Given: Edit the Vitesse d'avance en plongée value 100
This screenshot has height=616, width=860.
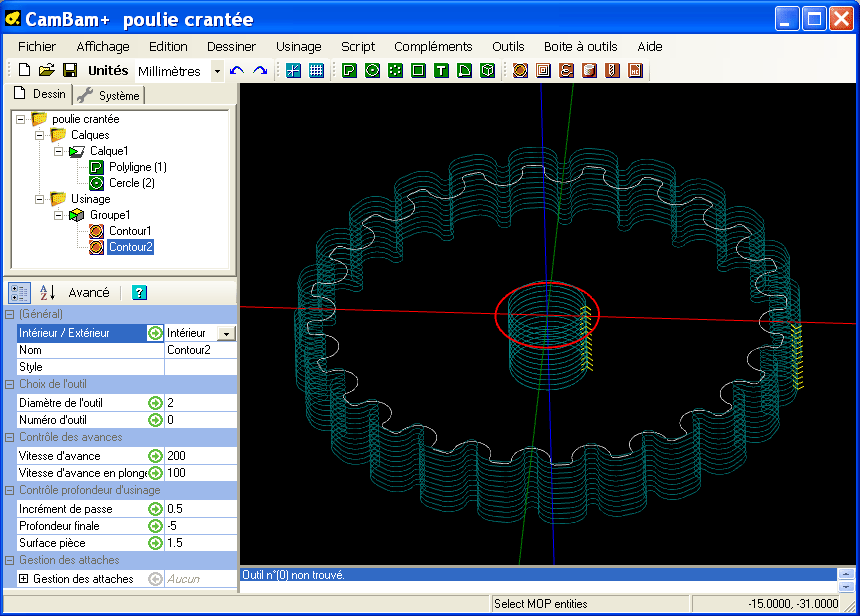Looking at the screenshot, I should 200,473.
